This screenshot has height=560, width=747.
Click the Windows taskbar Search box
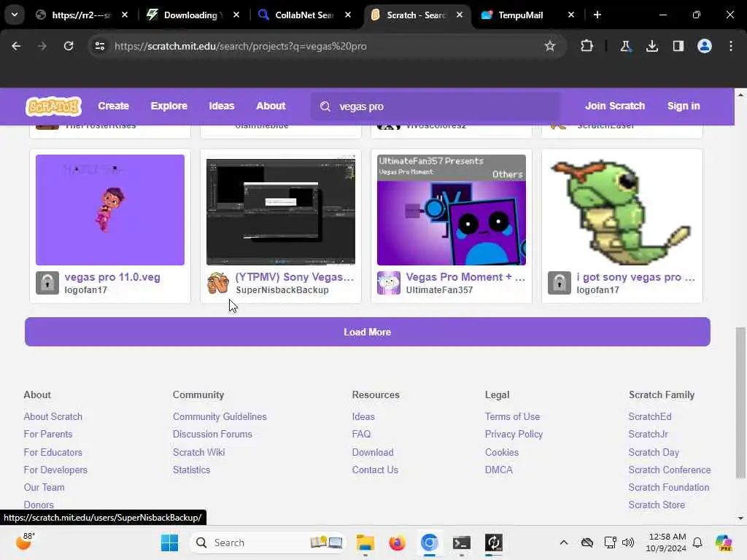coord(267,542)
